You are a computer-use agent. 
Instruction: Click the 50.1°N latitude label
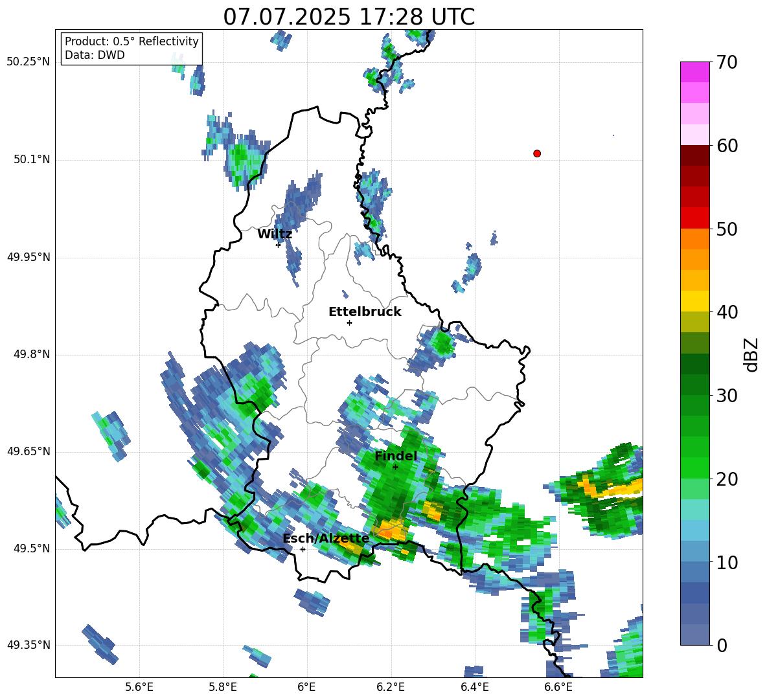32,160
